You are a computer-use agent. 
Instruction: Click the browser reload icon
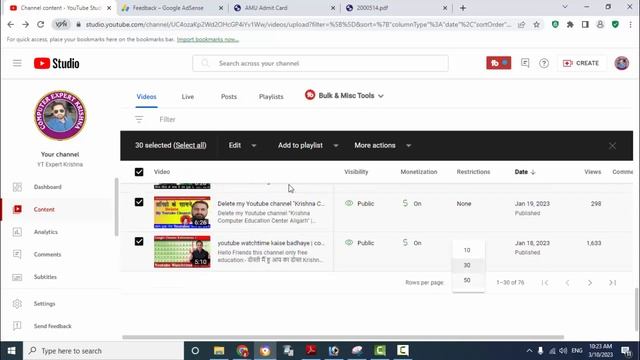coord(40,24)
